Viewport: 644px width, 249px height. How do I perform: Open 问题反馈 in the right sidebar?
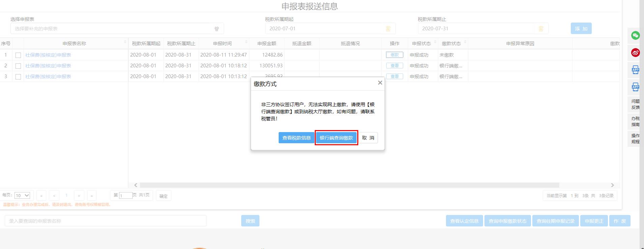click(635, 104)
